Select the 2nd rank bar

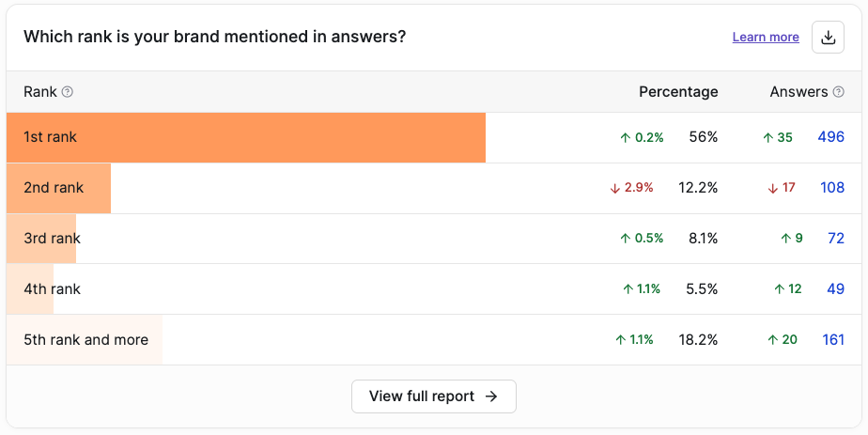tap(58, 188)
